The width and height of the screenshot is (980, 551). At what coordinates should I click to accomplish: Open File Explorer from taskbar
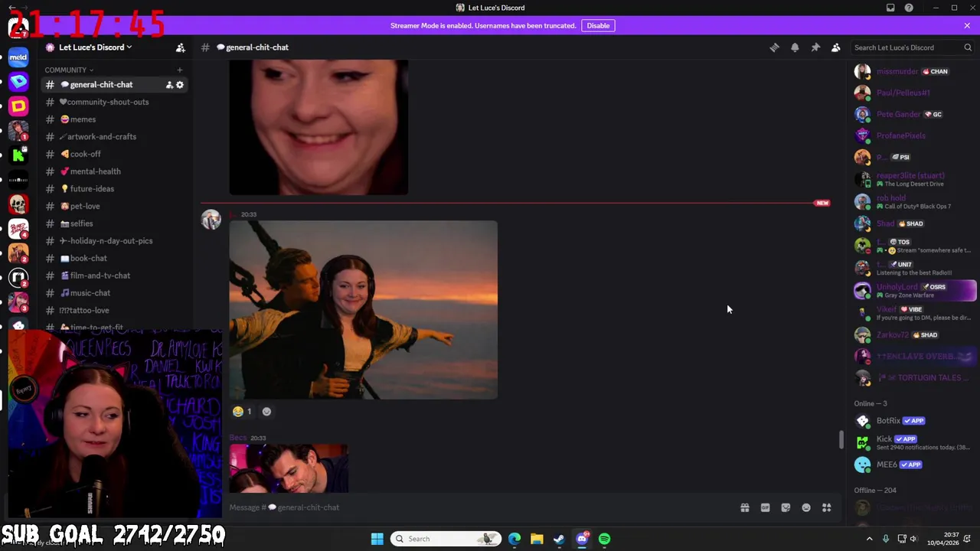[537, 539]
